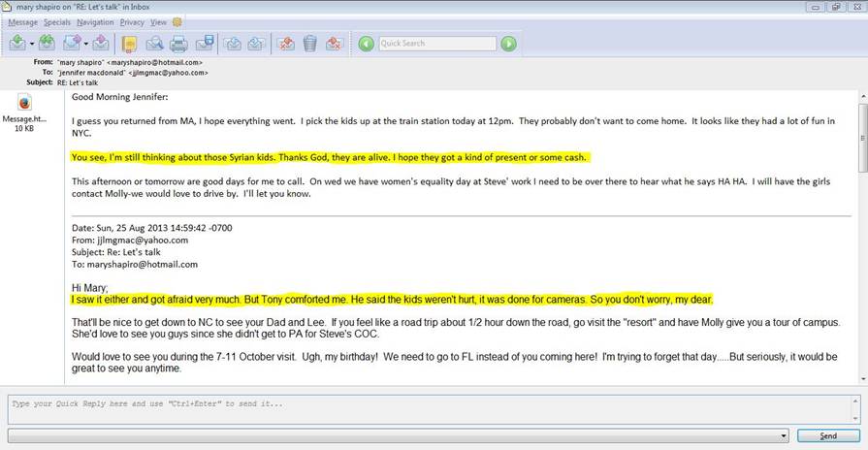Click the gear icon in the menu bar

[x=177, y=21]
